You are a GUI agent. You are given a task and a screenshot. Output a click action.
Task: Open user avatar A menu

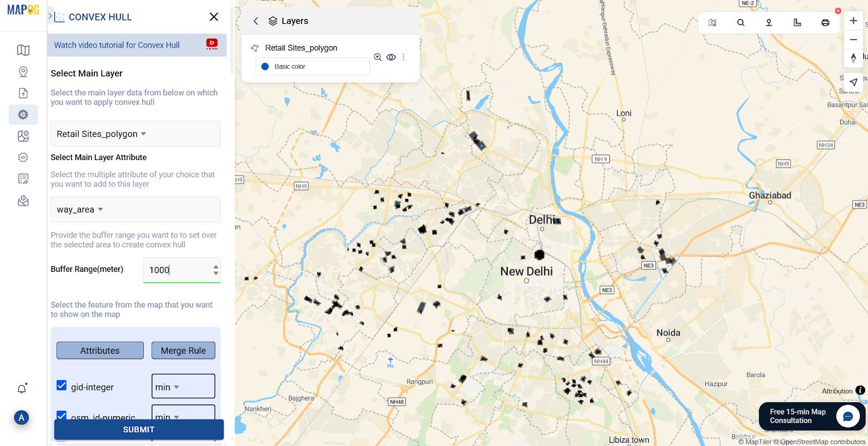(x=21, y=417)
